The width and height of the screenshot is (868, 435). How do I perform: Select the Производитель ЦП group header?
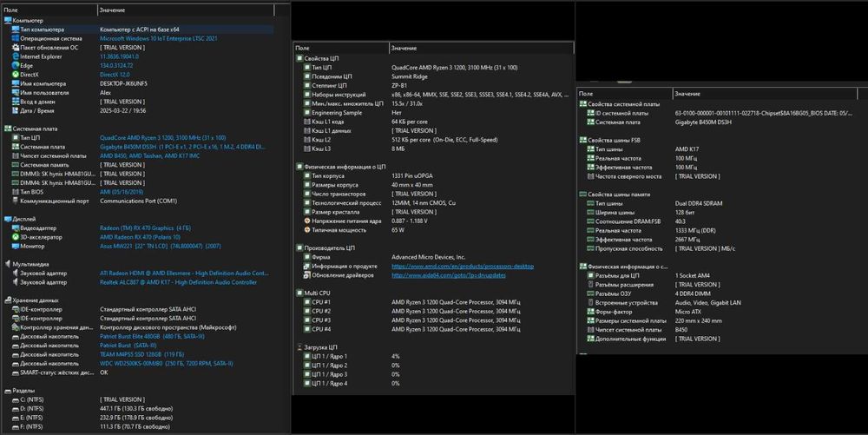coord(325,248)
